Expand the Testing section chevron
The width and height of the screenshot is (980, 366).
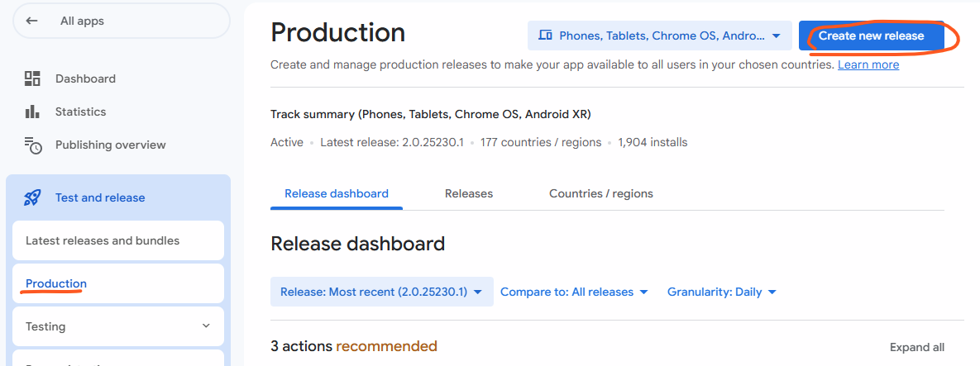pos(206,326)
